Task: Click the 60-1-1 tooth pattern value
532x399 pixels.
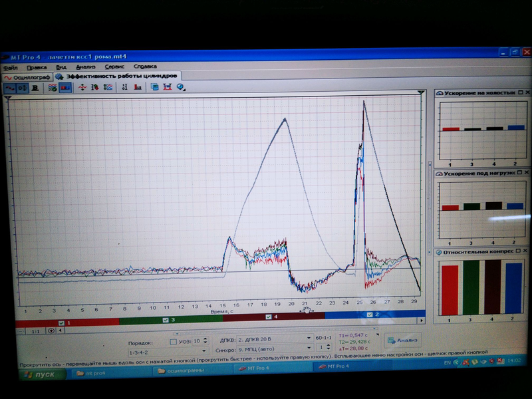Action: pos(323,338)
